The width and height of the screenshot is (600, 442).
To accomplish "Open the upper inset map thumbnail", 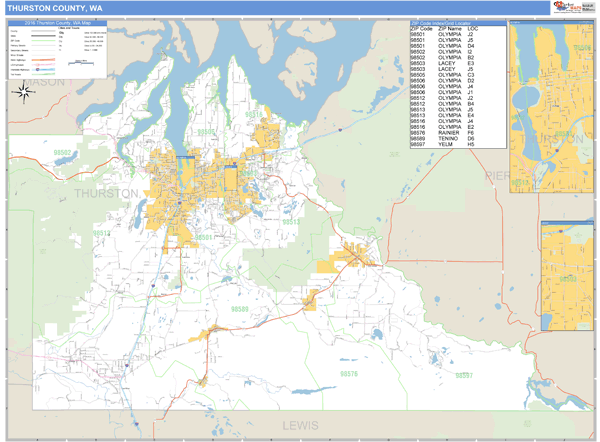I will point(551,107).
